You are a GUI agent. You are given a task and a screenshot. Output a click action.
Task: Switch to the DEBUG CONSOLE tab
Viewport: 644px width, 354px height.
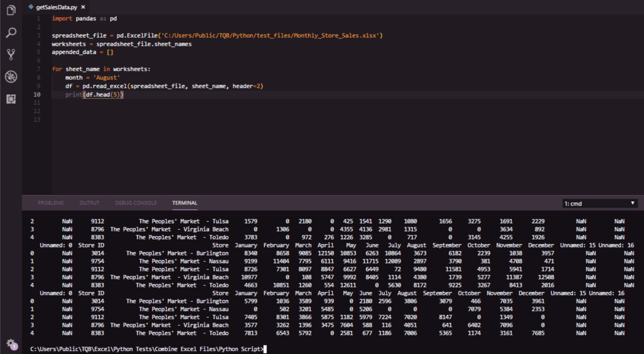click(x=136, y=203)
